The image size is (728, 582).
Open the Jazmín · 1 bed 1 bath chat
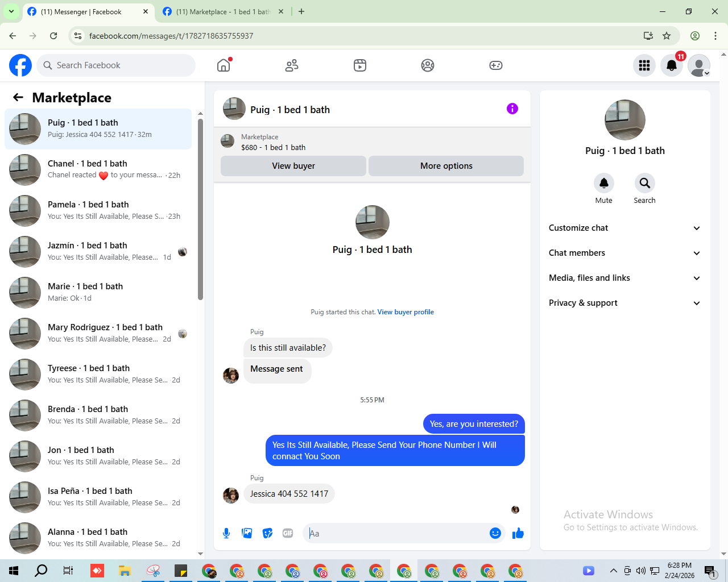(98, 252)
